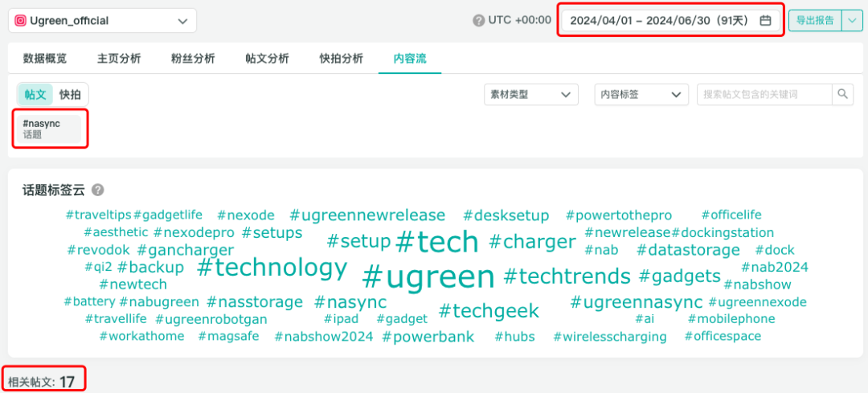Click the #nab2024 hashtag
The width and height of the screenshot is (868, 393).
(x=775, y=268)
